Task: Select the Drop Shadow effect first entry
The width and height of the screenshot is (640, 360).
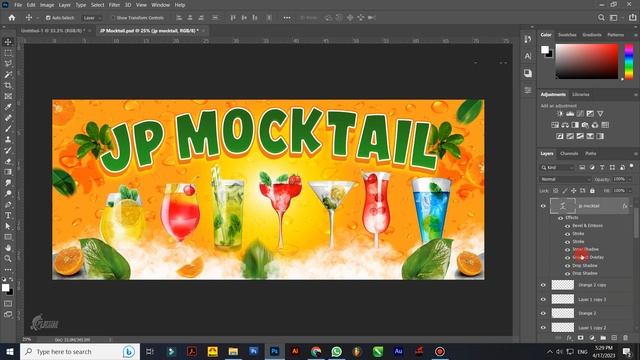Action: [584, 265]
